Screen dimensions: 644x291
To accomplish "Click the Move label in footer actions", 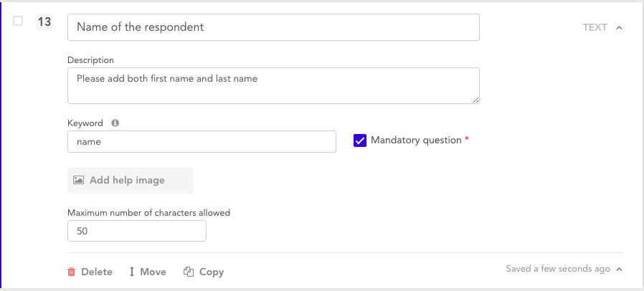I will 153,272.
